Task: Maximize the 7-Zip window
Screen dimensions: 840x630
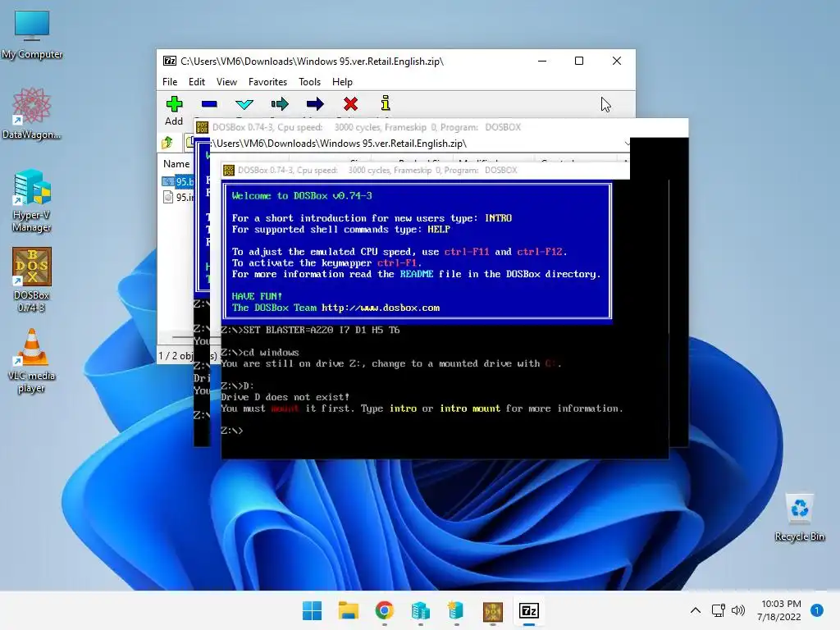Action: [x=579, y=61]
